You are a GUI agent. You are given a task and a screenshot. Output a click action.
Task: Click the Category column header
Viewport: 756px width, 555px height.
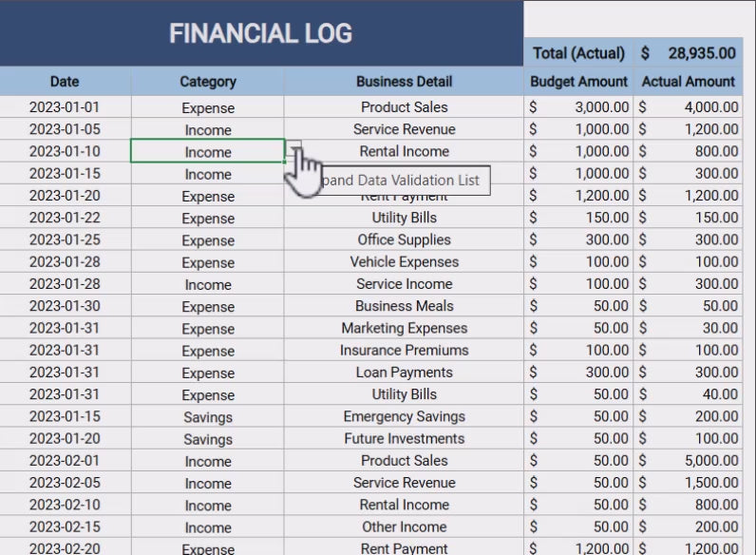tap(208, 81)
